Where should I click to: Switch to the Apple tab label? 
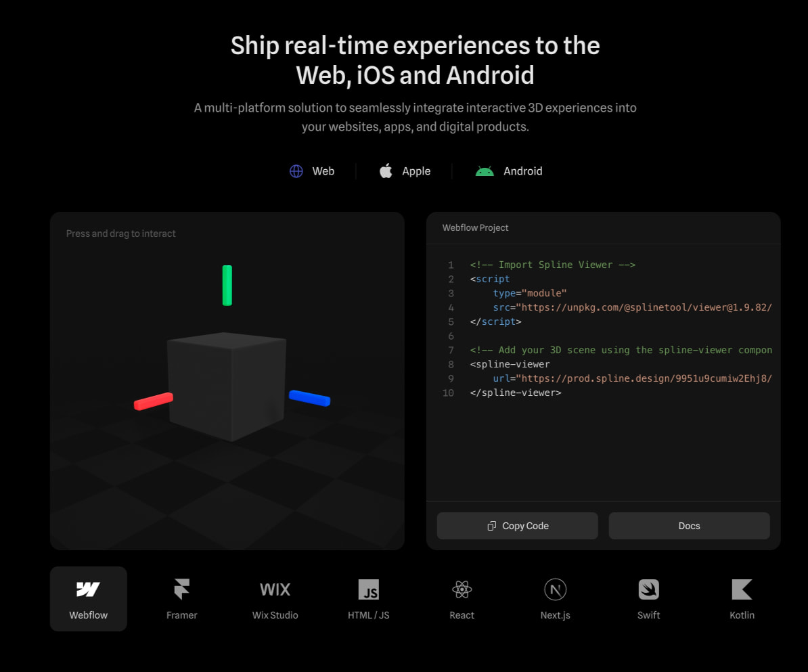(416, 172)
